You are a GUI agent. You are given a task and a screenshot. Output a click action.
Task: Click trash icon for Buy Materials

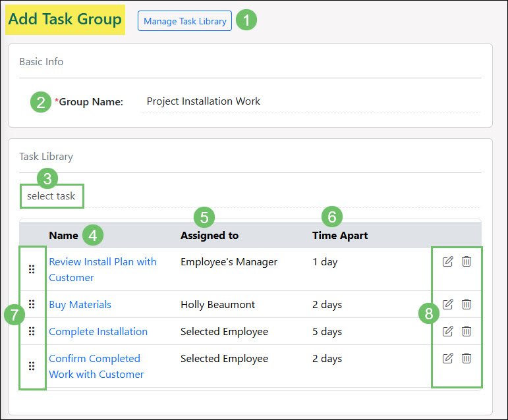(466, 304)
